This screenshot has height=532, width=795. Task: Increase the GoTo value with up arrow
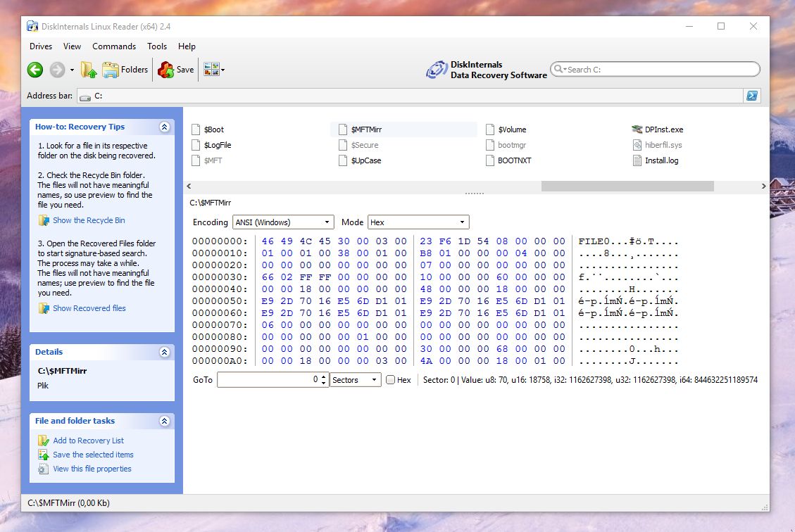(x=323, y=376)
